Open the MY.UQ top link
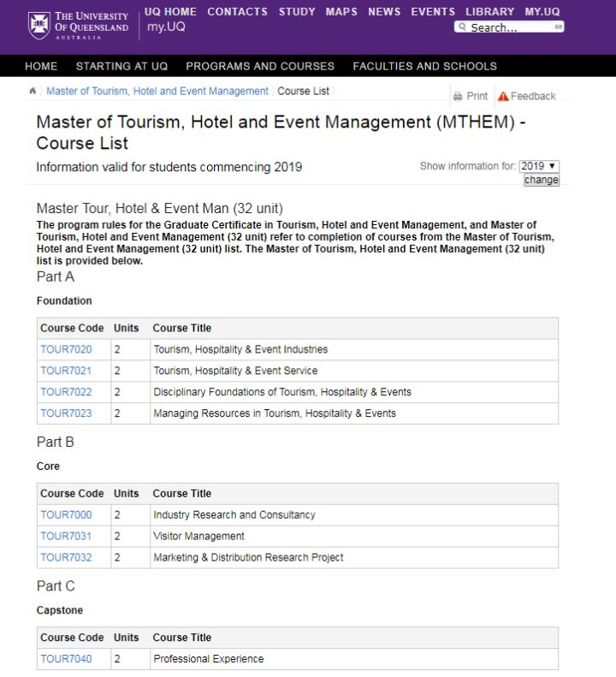Viewport: 616px width, 677px height. click(x=542, y=12)
